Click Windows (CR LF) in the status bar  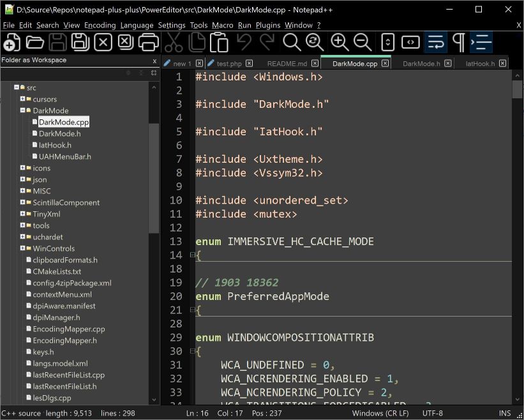tap(380, 413)
